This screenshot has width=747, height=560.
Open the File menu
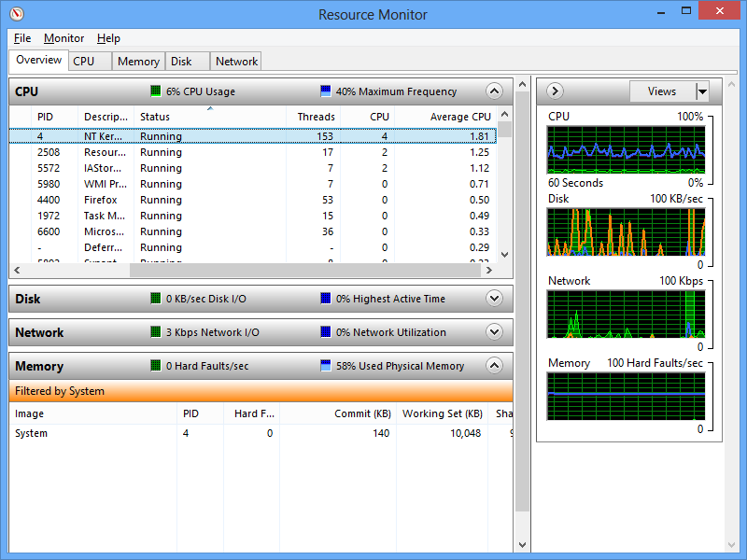22,38
